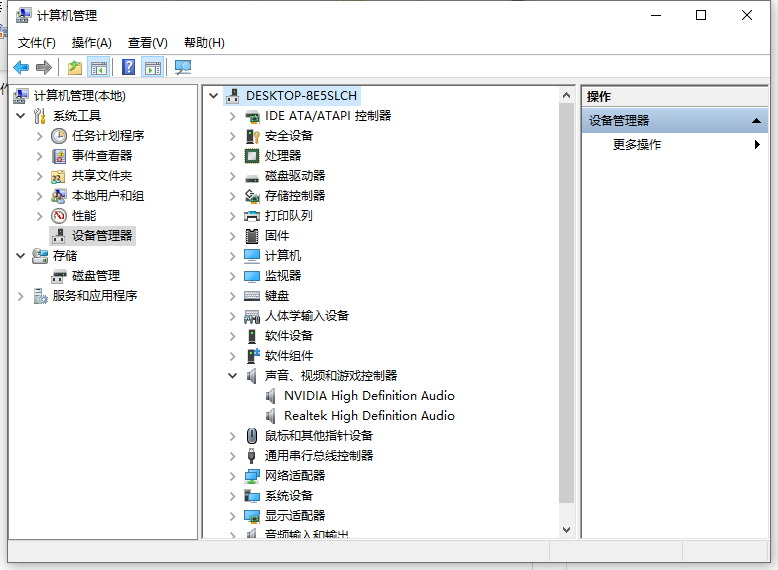Select Realtek High Definition Audio device
This screenshot has width=778, height=570.
369,416
